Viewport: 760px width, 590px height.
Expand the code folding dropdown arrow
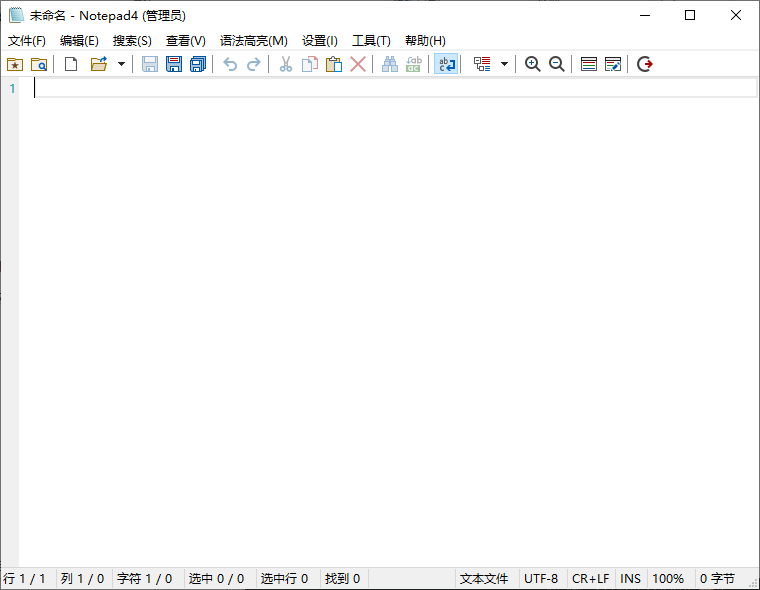(504, 64)
